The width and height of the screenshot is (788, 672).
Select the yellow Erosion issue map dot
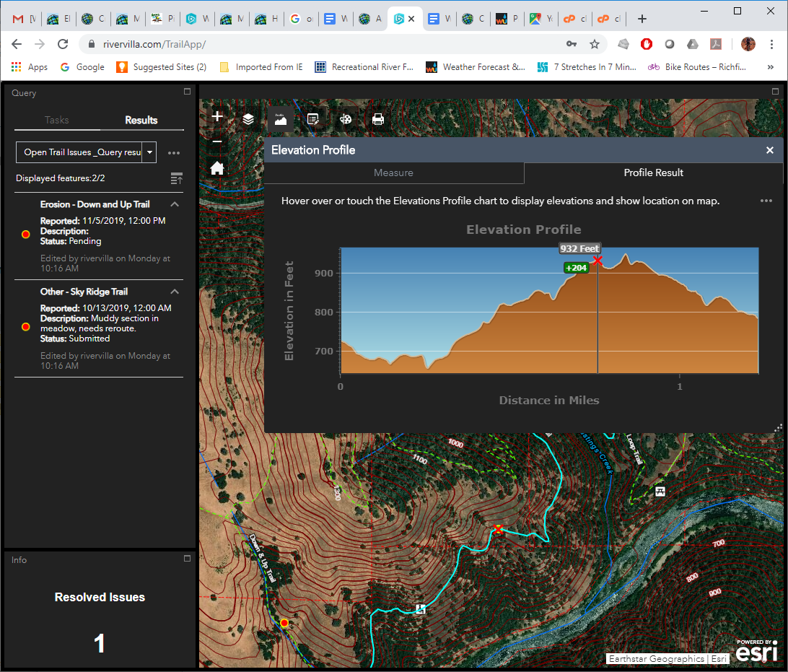coord(284,622)
